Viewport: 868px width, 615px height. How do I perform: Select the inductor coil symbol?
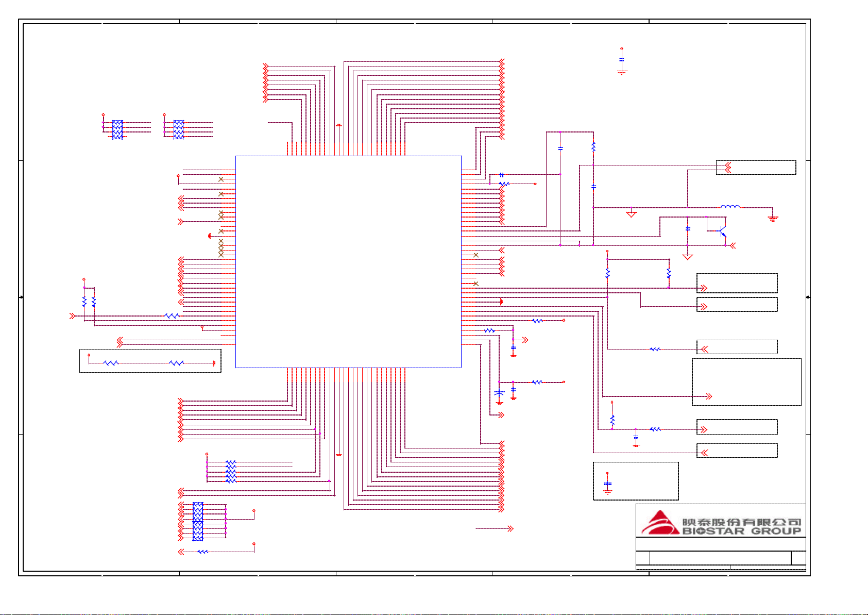tap(730, 207)
